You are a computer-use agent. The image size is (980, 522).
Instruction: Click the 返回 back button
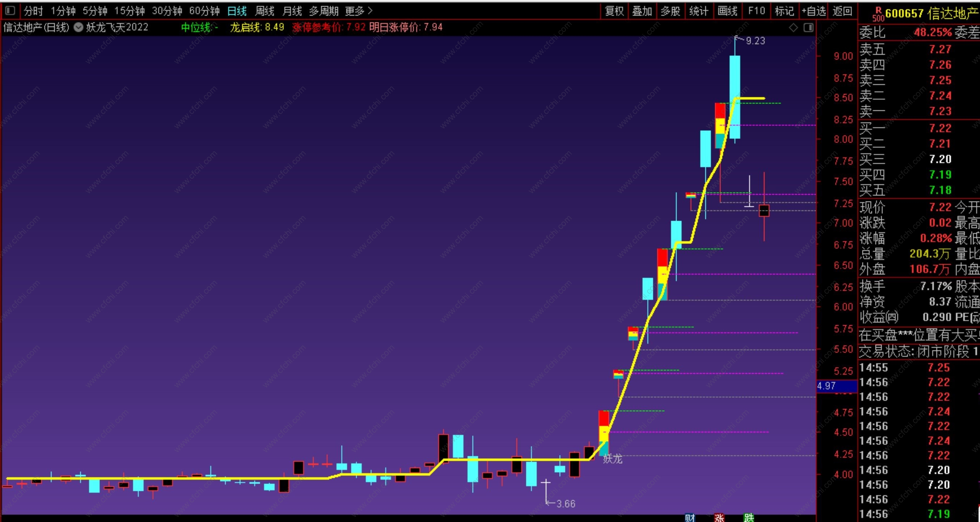(842, 10)
